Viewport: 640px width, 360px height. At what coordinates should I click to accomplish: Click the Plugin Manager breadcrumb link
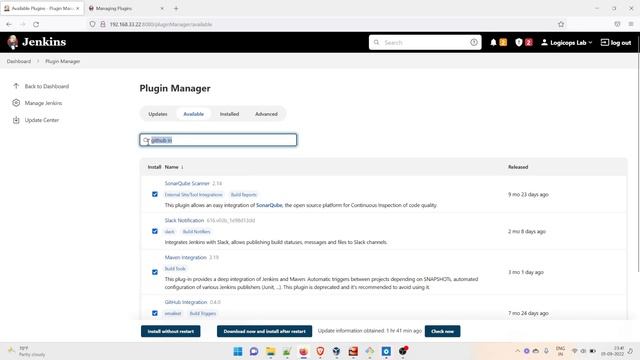pos(62,61)
